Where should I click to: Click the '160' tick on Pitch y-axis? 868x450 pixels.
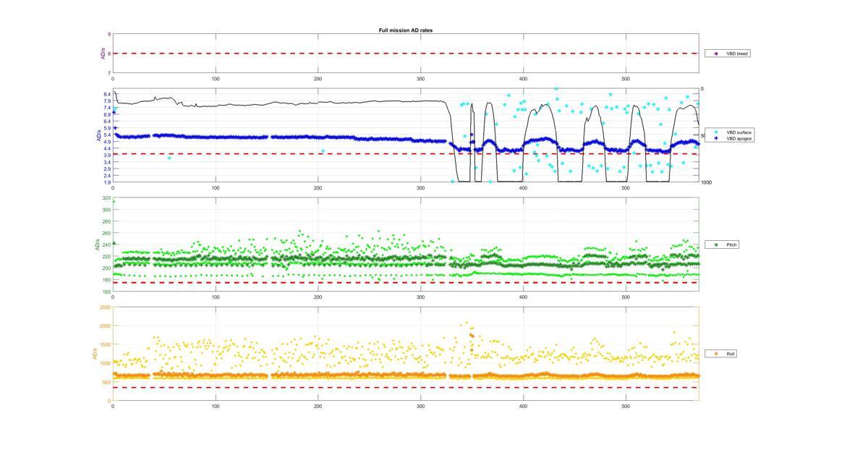click(x=106, y=292)
